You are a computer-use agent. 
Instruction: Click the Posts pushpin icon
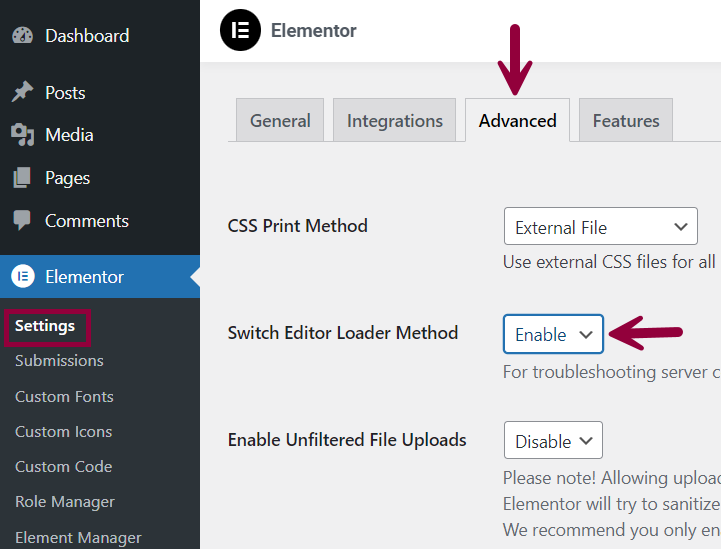tap(23, 93)
